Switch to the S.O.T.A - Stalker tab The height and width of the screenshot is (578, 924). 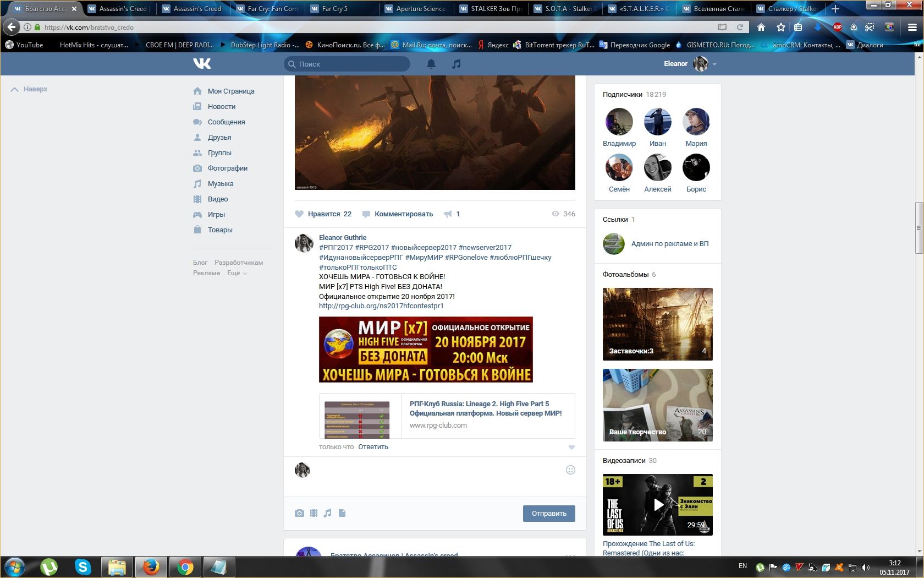tap(565, 9)
